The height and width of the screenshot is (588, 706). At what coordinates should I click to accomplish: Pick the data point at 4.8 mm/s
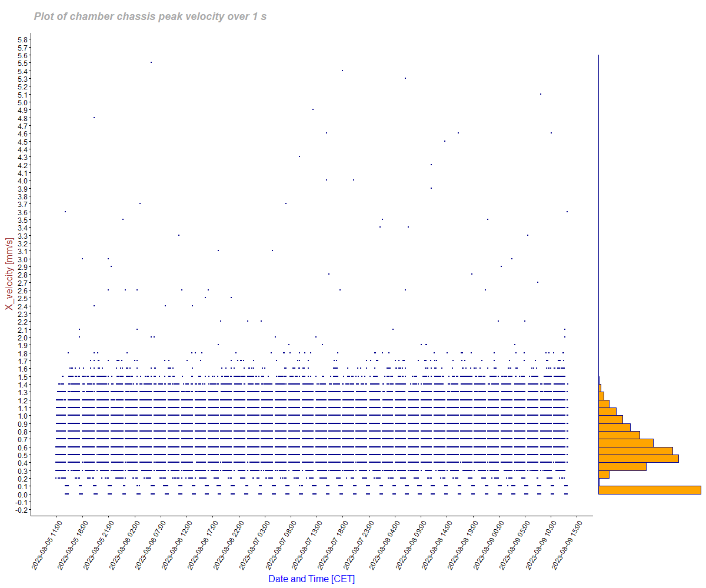pos(94,118)
